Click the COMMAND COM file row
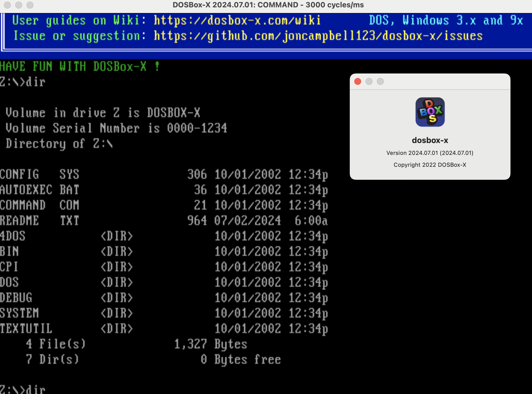Viewport: 532px width, 394px height. pyautogui.click(x=164, y=205)
